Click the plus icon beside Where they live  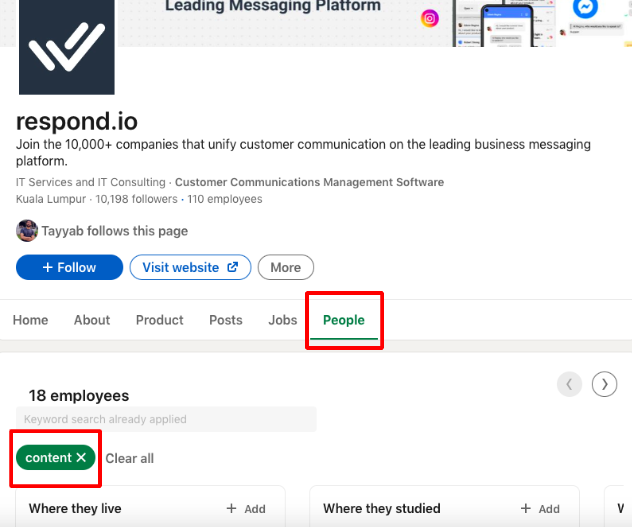(x=231, y=508)
